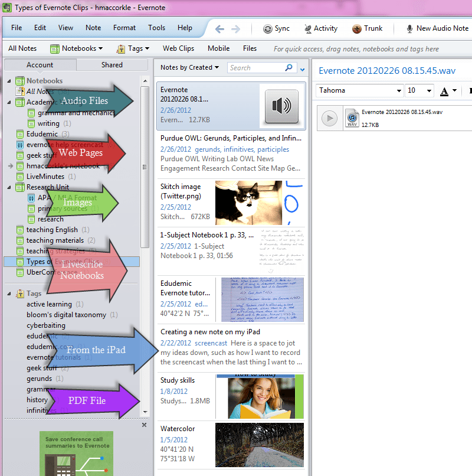Click the search magnifier icon
Image resolution: width=472 pixels, height=476 pixels.
[289, 67]
